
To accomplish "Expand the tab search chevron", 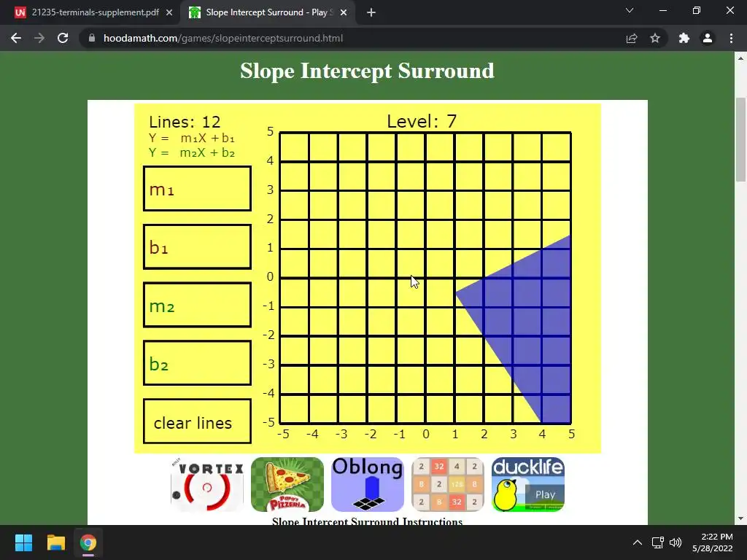I will (630, 10).
